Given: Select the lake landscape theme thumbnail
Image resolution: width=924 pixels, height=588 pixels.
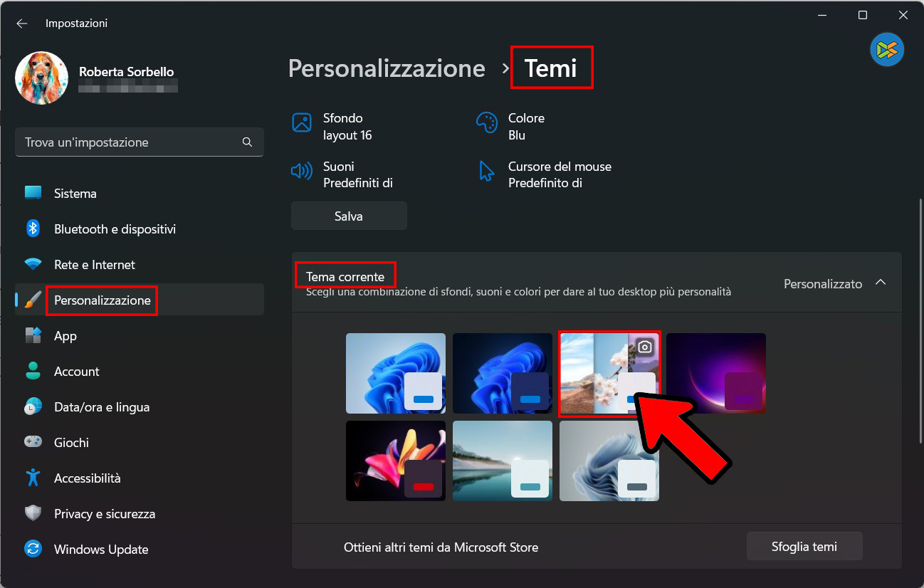Looking at the screenshot, I should 502,461.
